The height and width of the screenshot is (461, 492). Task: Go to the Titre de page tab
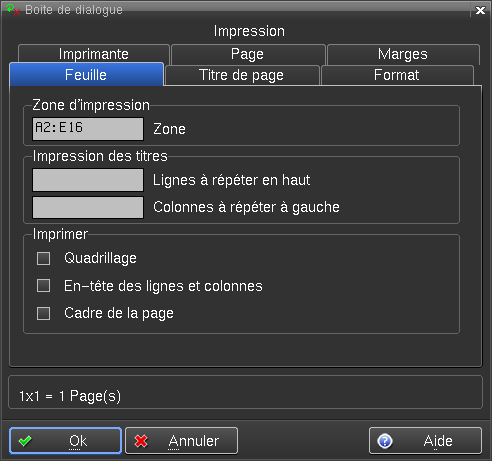tap(242, 75)
